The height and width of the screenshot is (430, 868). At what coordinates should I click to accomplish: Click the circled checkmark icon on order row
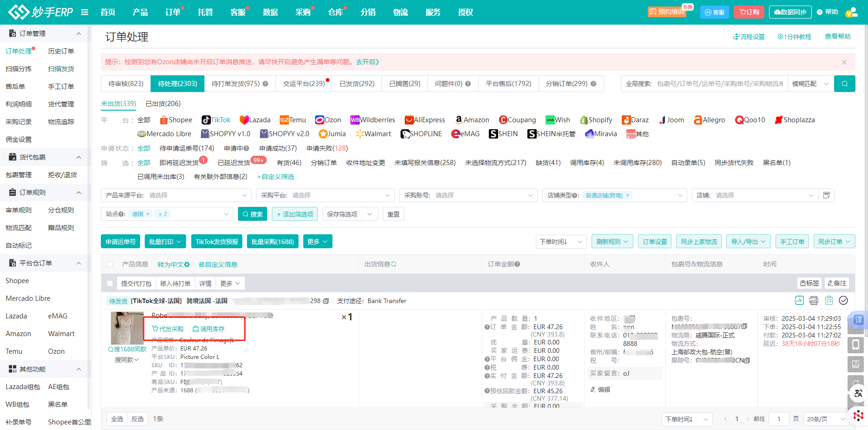843,301
